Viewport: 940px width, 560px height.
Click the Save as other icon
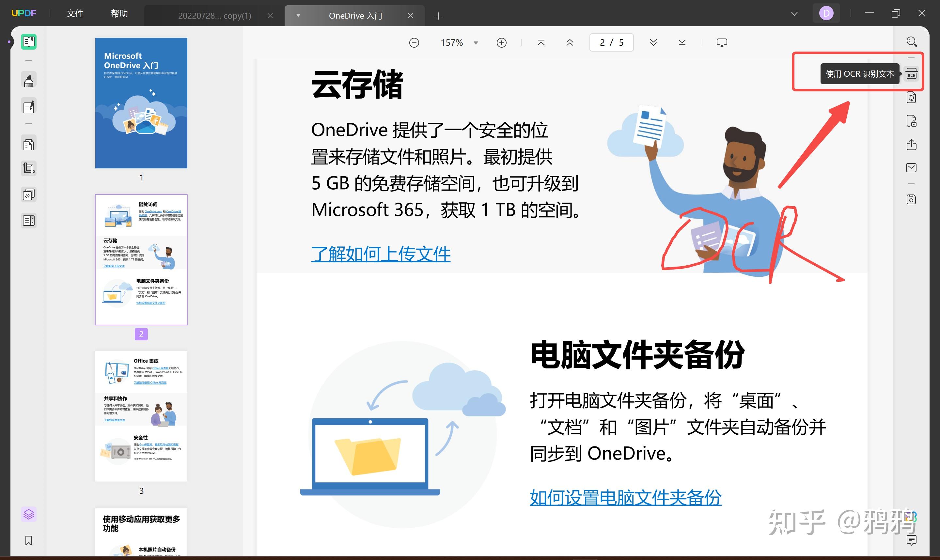(x=911, y=199)
